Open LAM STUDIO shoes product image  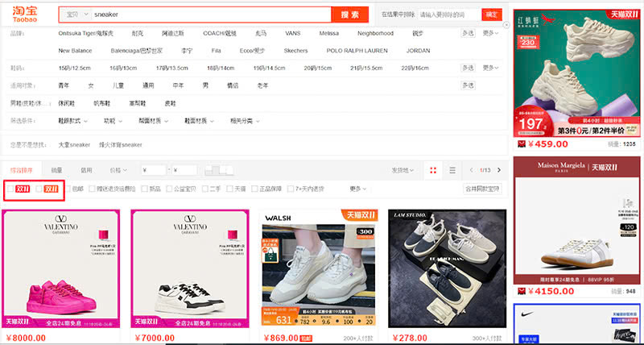448,268
